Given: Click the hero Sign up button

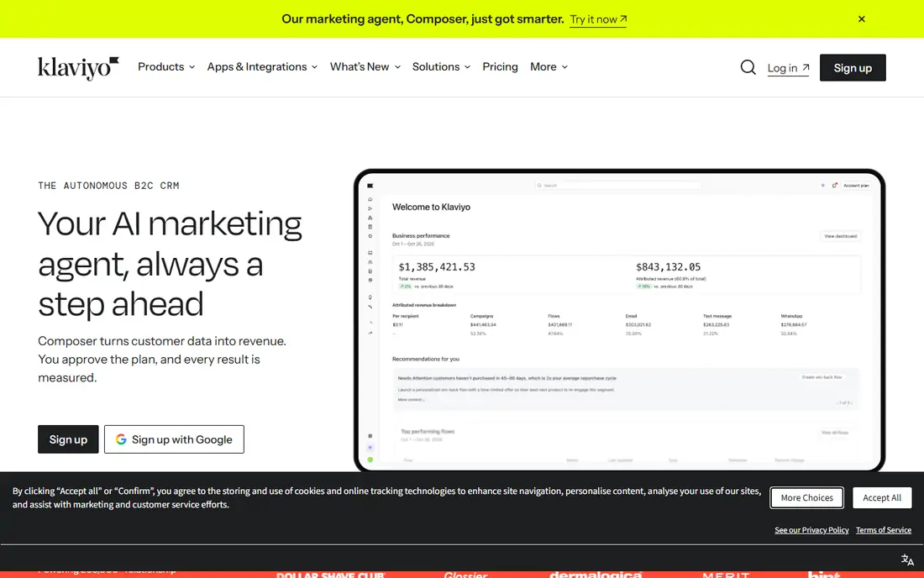Looking at the screenshot, I should (68, 439).
